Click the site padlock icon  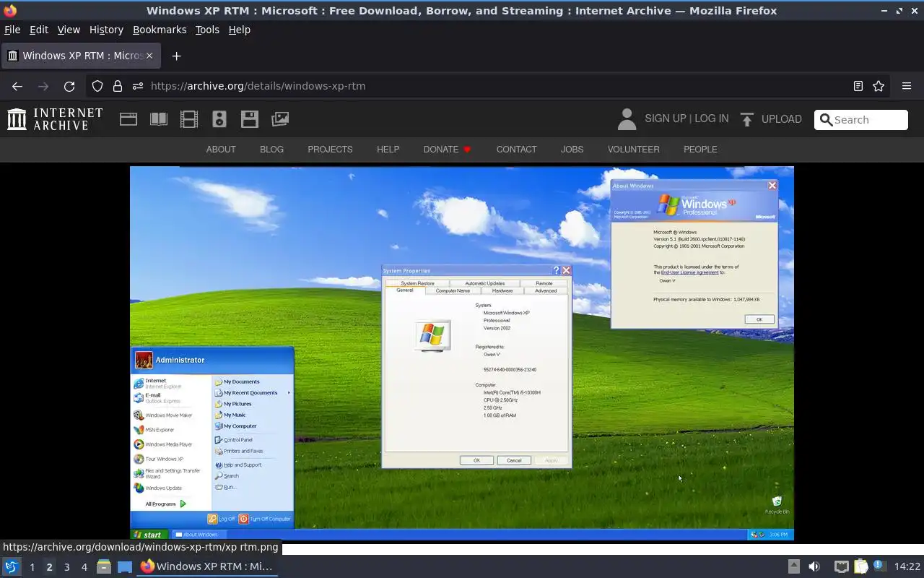pyautogui.click(x=118, y=86)
